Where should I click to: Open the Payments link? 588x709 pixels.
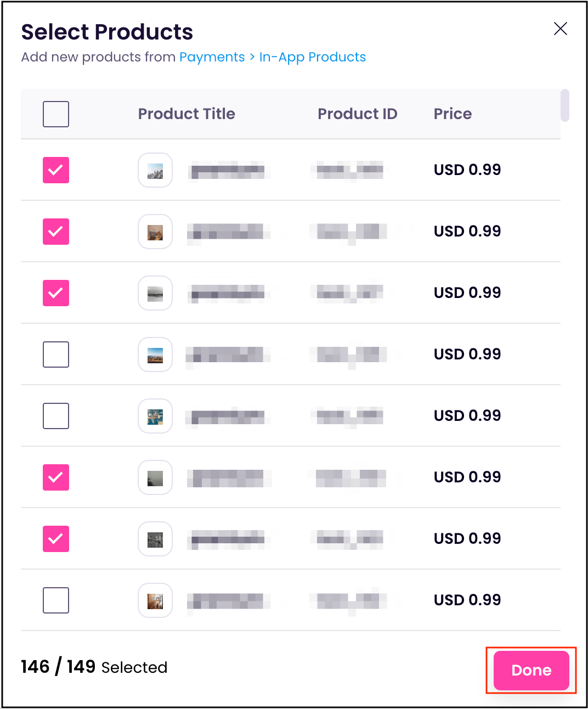pyautogui.click(x=212, y=57)
